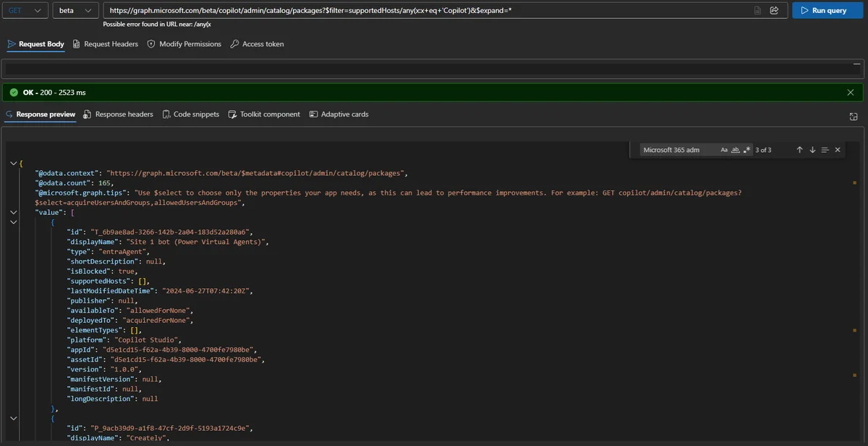Click the Code snippets icon

pyautogui.click(x=166, y=114)
